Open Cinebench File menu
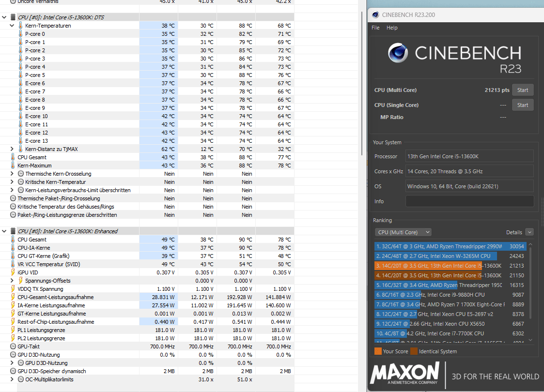Viewport: 544px width, 392px height. pos(375,28)
